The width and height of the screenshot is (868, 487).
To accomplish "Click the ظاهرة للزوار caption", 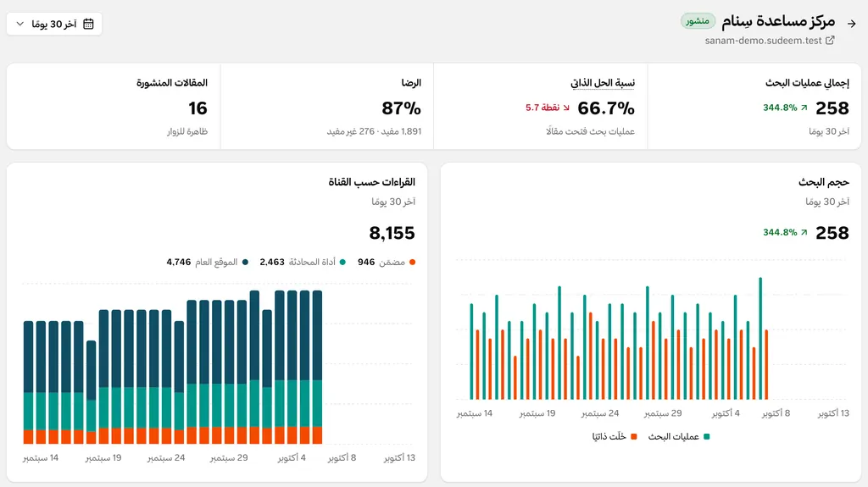I will [187, 132].
